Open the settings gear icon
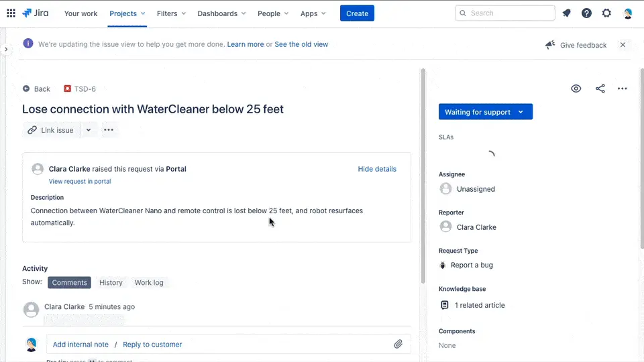644x362 pixels. pos(606,13)
